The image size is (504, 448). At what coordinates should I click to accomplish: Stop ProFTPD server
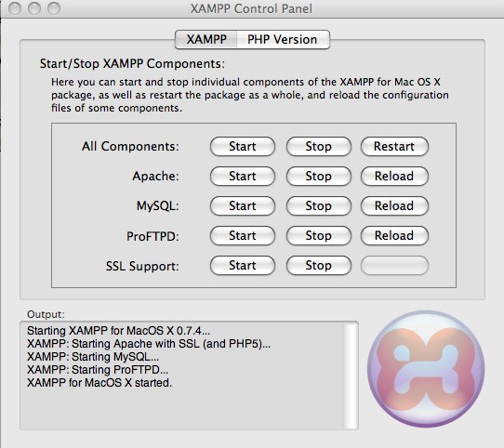coord(319,235)
